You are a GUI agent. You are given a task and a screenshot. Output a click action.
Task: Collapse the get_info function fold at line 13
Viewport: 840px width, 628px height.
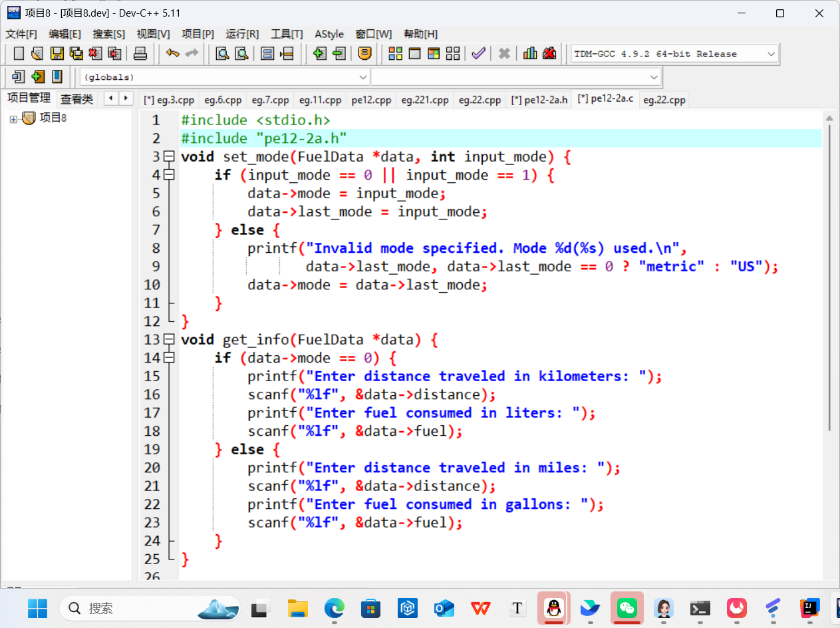coord(169,340)
